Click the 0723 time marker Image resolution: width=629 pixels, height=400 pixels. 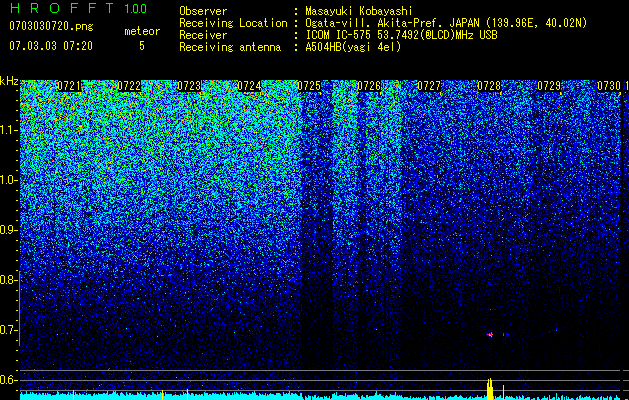pos(189,86)
